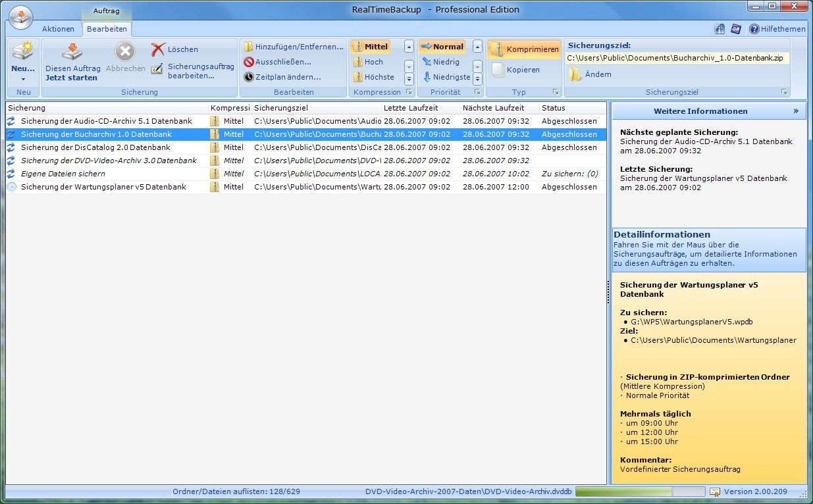The height and width of the screenshot is (504, 813).
Task: Set priority to Niedrigste
Action: tap(446, 77)
